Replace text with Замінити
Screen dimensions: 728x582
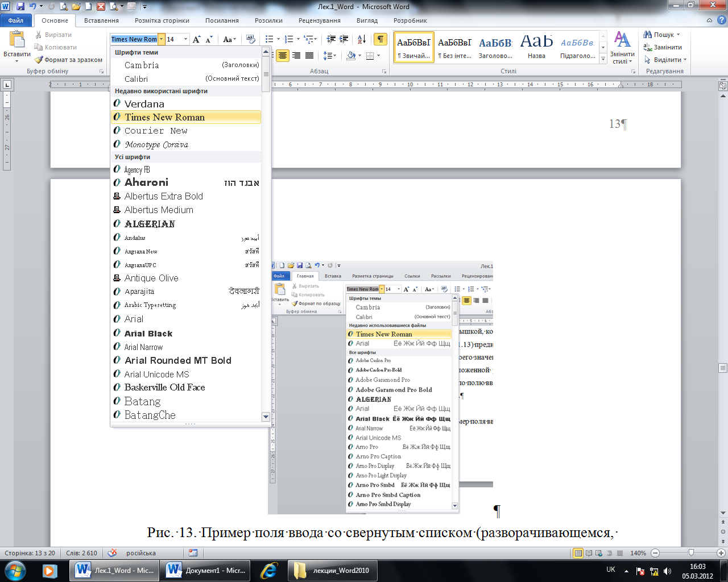[663, 47]
